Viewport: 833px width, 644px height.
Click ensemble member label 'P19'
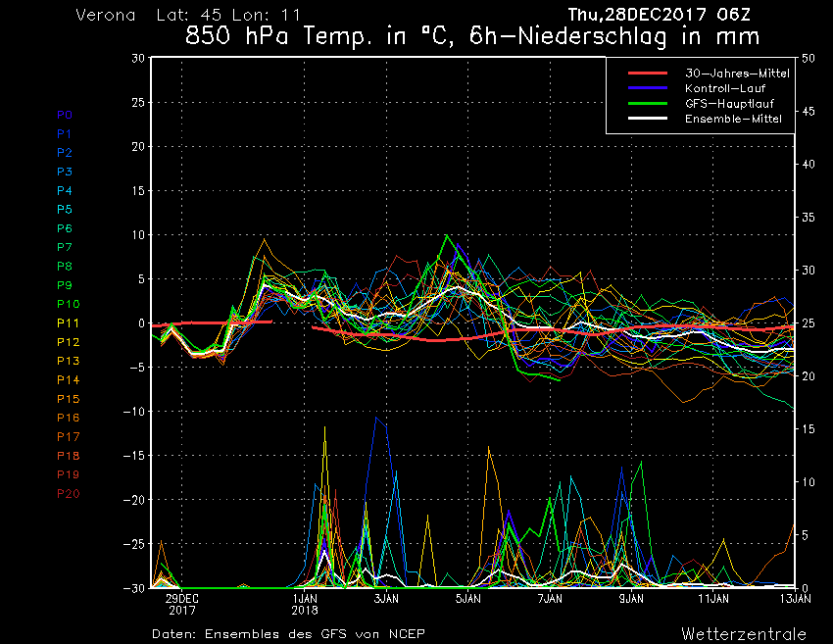[69, 474]
